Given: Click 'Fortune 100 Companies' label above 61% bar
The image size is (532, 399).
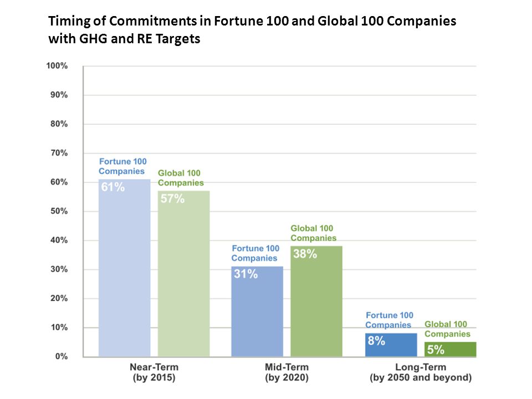Looking at the screenshot, I should [x=122, y=166].
